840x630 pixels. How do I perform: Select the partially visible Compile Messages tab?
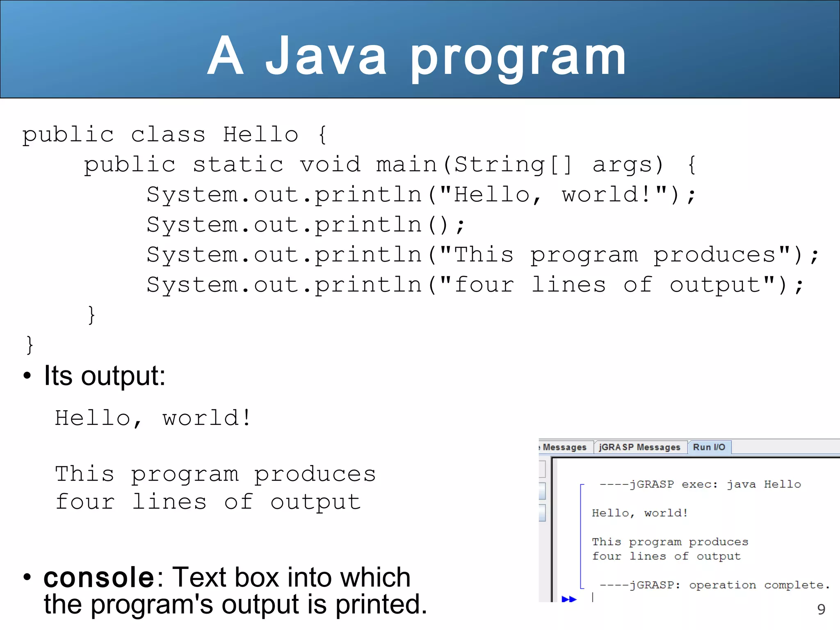pos(564,447)
